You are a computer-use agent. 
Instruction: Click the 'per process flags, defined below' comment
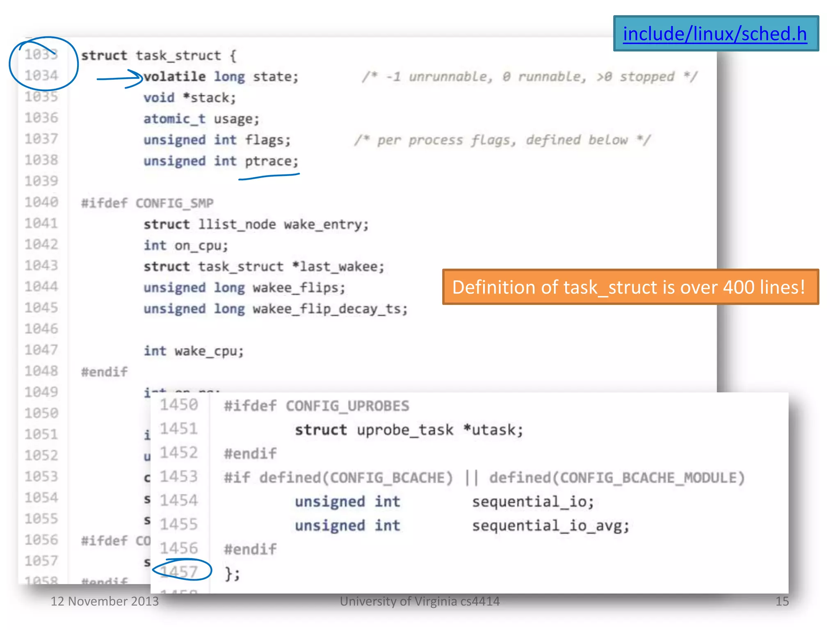click(x=502, y=140)
